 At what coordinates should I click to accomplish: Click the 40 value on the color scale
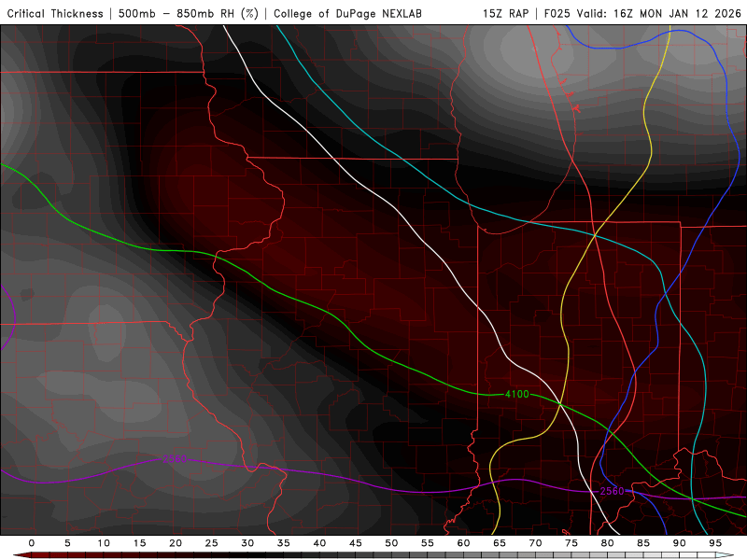click(x=319, y=543)
